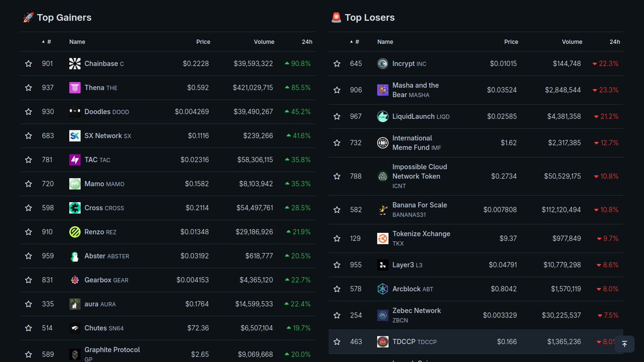
Task: Click the Mamo coin logo icon
Action: pyautogui.click(x=75, y=184)
